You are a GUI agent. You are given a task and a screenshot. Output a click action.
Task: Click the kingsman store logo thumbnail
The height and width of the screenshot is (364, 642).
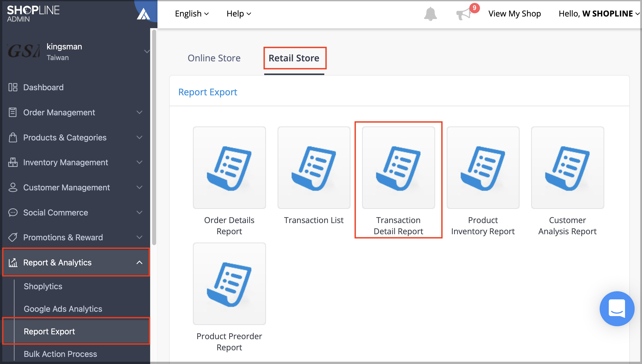point(23,51)
